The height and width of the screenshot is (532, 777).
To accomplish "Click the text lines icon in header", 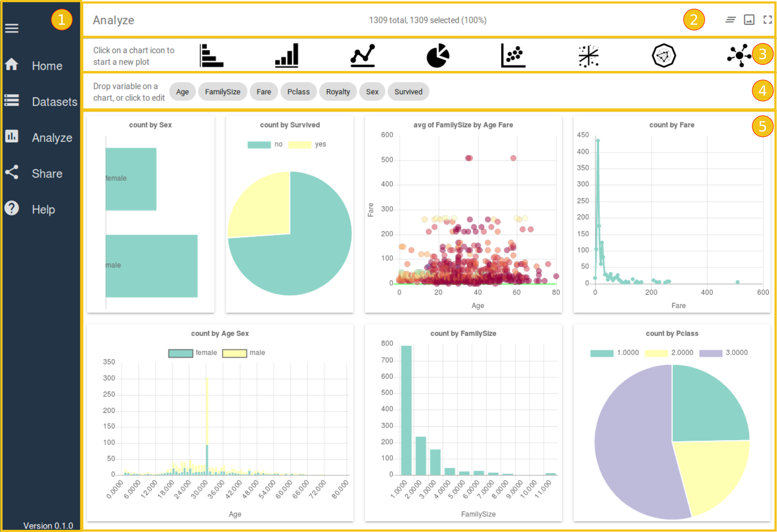I will click(x=731, y=20).
